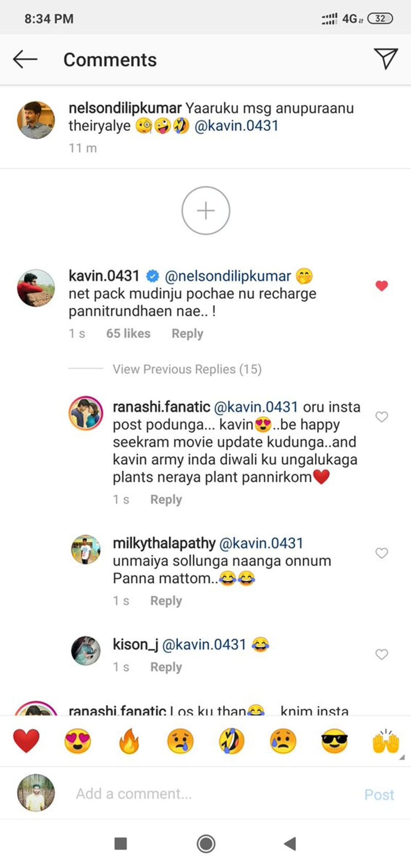Like milkythalapathy's reply
The width and height of the screenshot is (411, 868).
pyautogui.click(x=381, y=553)
